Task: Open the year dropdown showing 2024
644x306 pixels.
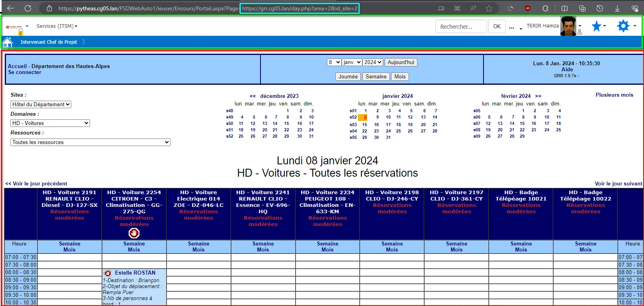Action: (x=373, y=62)
